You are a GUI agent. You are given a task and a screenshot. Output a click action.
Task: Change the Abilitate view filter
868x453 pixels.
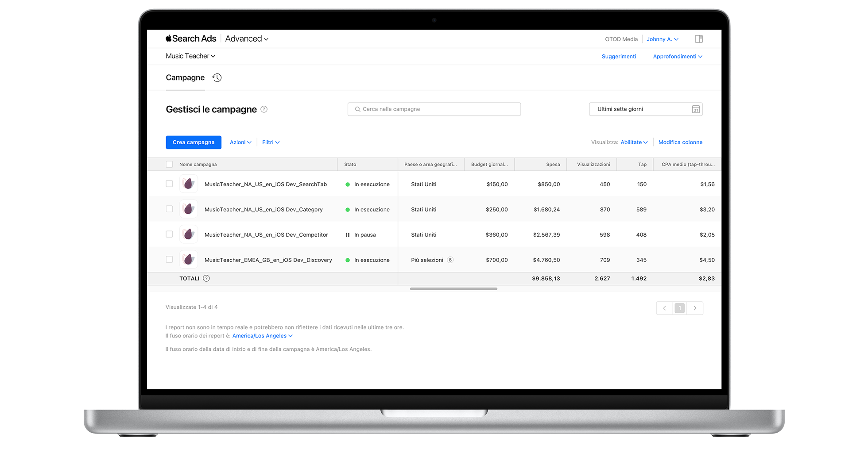(x=634, y=142)
